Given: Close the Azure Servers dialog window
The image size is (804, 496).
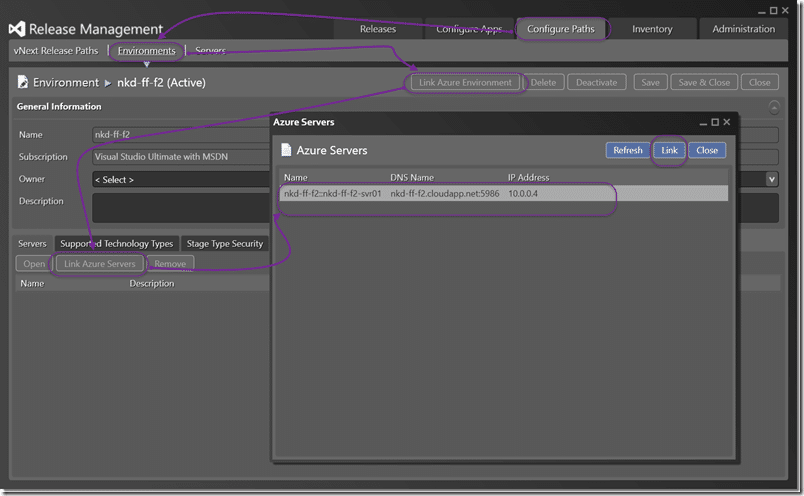Looking at the screenshot, I should tap(727, 122).
